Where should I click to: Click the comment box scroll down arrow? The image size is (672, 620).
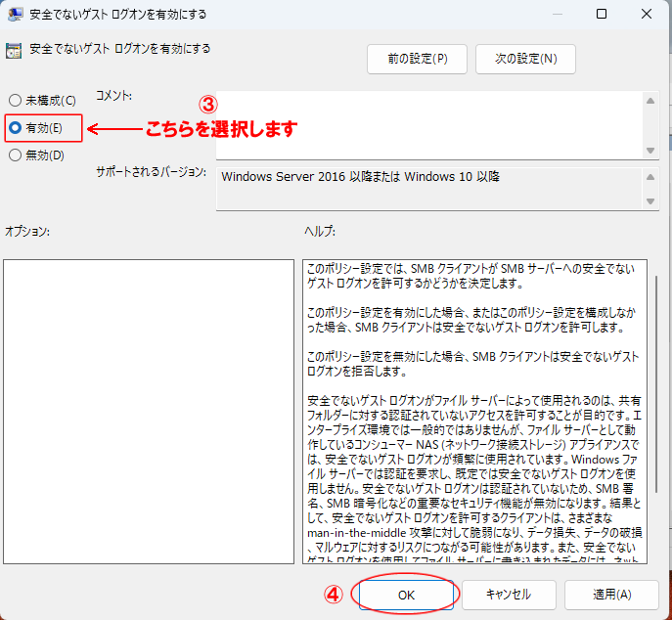point(650,151)
